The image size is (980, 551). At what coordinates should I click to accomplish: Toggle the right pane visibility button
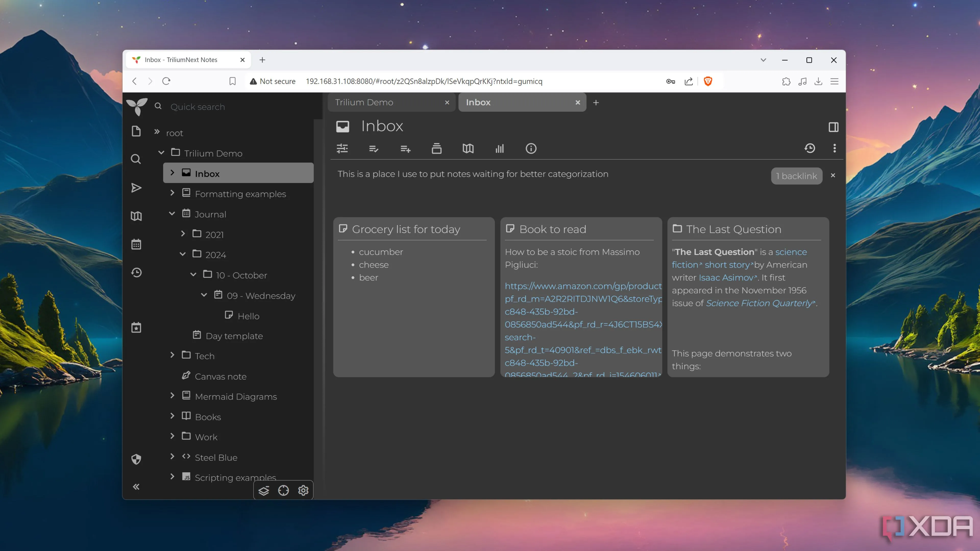(x=833, y=127)
